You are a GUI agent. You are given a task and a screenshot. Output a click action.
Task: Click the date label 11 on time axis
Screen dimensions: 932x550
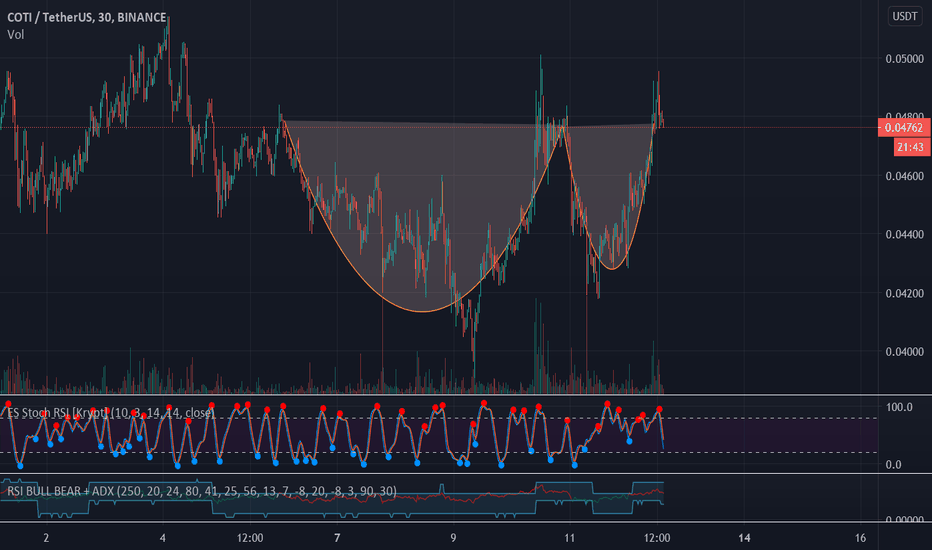[x=569, y=538]
